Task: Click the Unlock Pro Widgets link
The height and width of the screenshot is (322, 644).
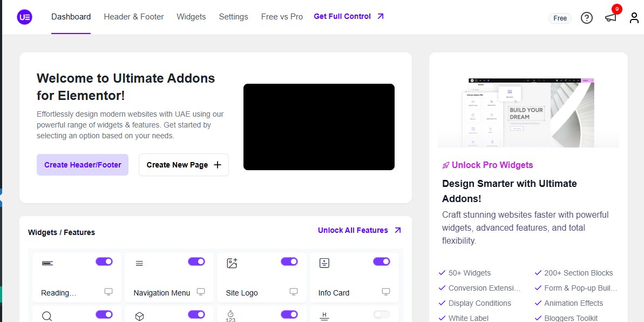Action: 492,165
